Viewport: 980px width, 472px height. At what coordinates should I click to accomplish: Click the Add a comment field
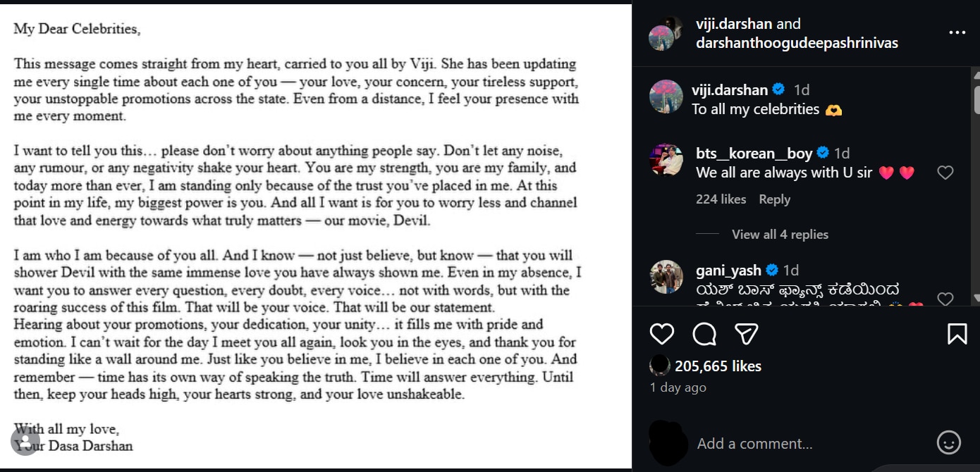(x=754, y=444)
